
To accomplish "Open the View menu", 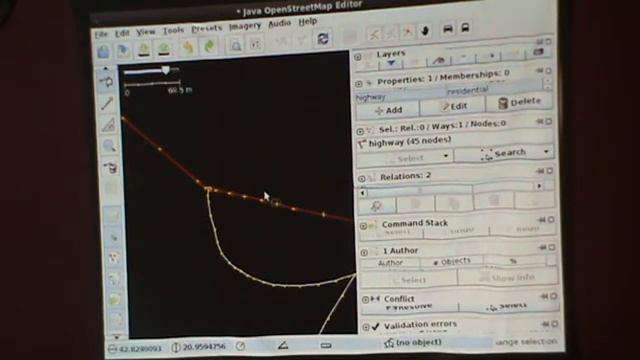I will click(x=145, y=31).
